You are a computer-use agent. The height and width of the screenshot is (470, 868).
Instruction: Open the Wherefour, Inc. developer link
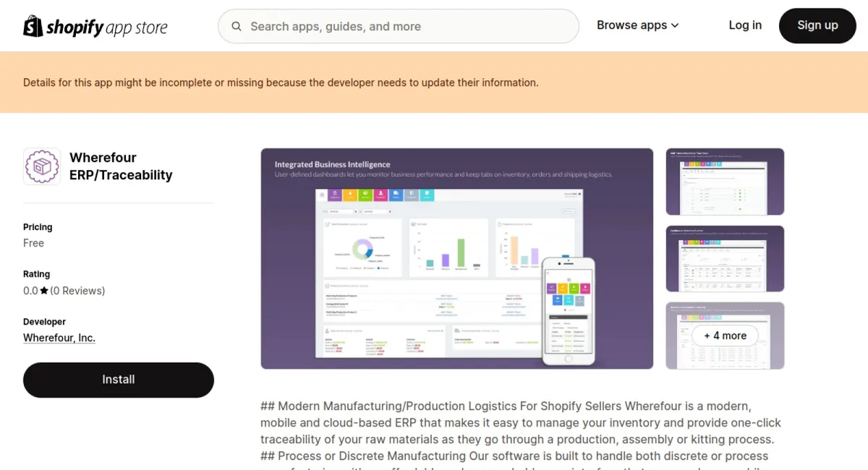point(59,338)
